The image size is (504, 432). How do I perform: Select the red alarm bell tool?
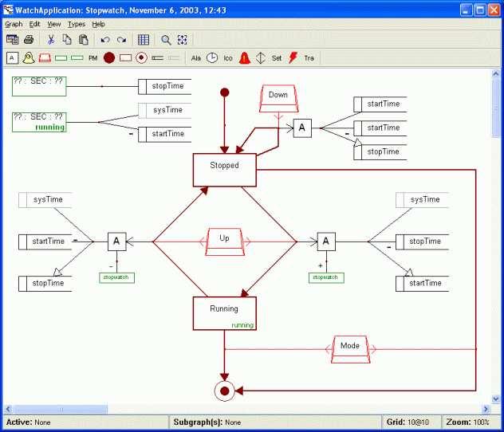(x=245, y=58)
